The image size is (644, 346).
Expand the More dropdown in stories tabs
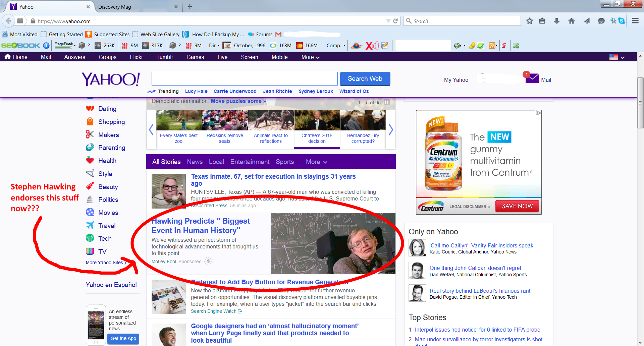[316, 162]
